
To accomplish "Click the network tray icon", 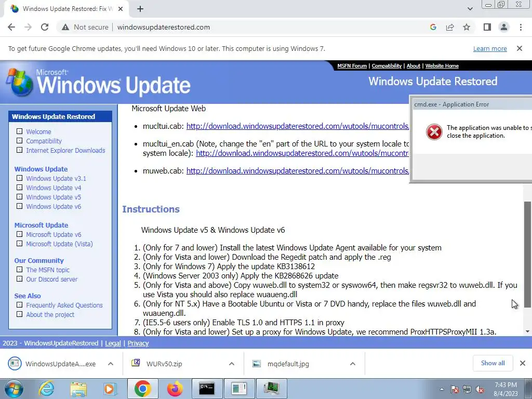I will tap(467, 389).
